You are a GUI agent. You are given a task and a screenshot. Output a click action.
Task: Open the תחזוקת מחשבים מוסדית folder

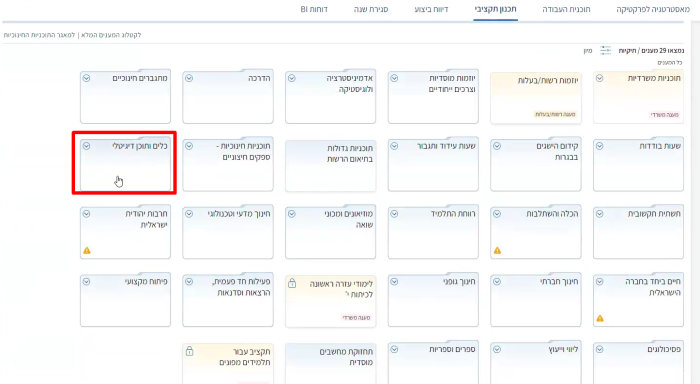pos(330,363)
